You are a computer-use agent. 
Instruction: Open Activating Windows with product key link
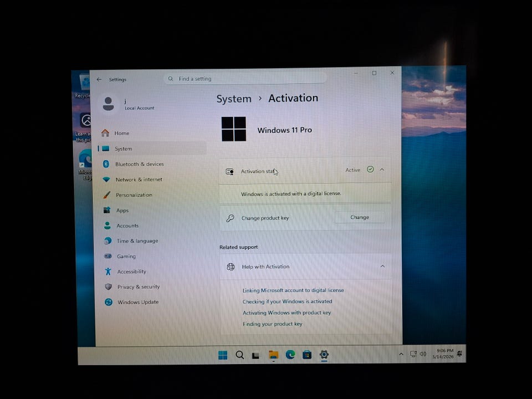tap(287, 313)
